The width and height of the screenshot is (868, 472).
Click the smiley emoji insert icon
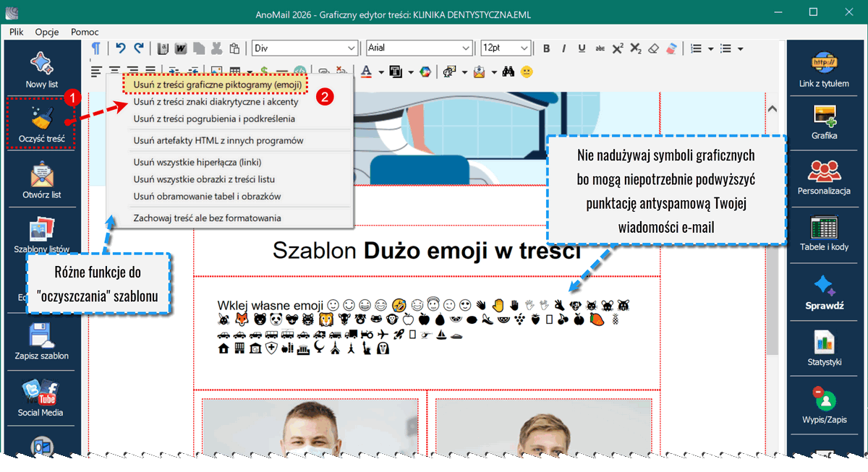pyautogui.click(x=527, y=72)
